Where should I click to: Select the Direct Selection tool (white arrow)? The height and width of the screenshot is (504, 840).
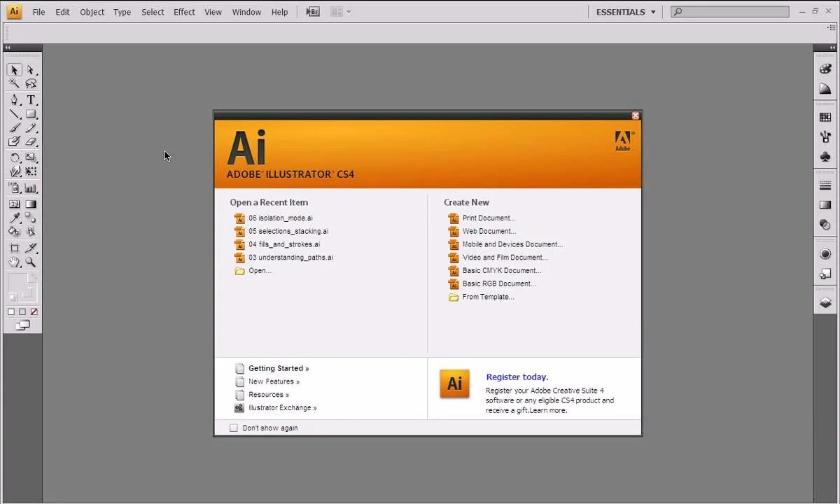pyautogui.click(x=31, y=70)
